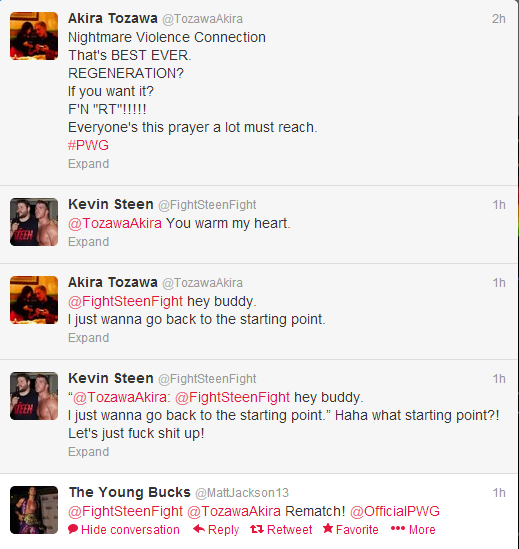Image resolution: width=519 pixels, height=549 pixels.
Task: Expand Tozawa's 'hey buddy' reply tweet
Action: [89, 338]
